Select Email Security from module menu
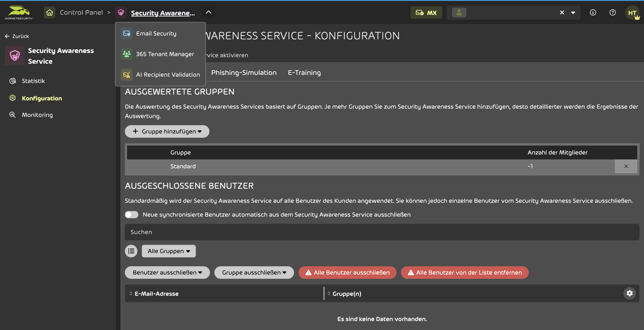Image resolution: width=644 pixels, height=330 pixels. [160, 34]
